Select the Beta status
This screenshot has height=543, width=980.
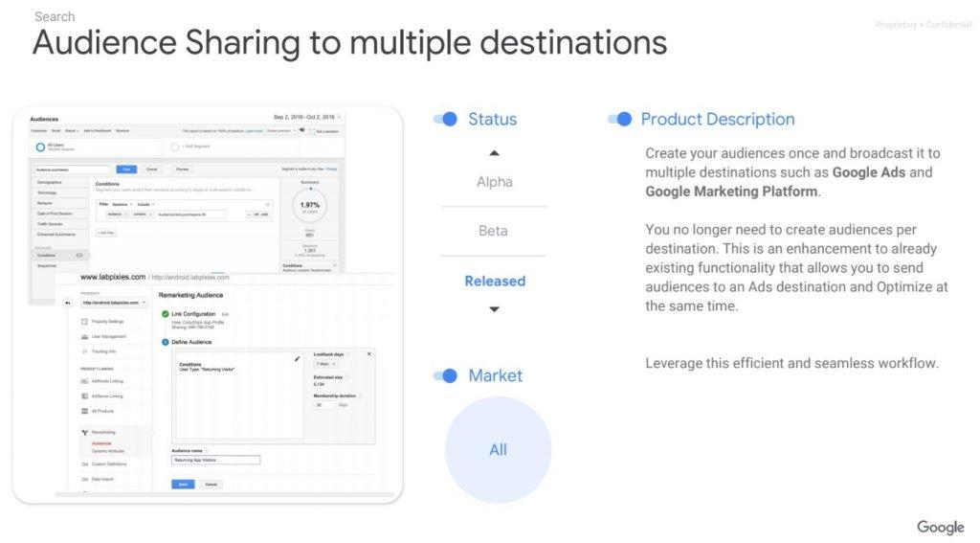point(493,231)
